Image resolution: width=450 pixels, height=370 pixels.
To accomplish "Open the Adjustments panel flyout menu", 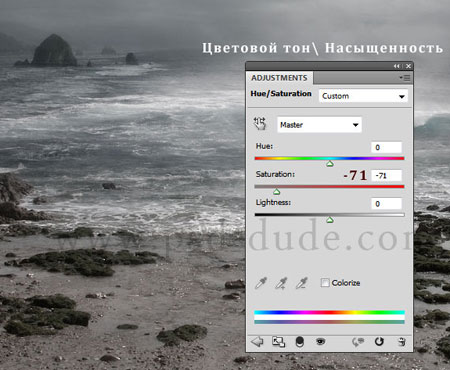I will click(405, 78).
